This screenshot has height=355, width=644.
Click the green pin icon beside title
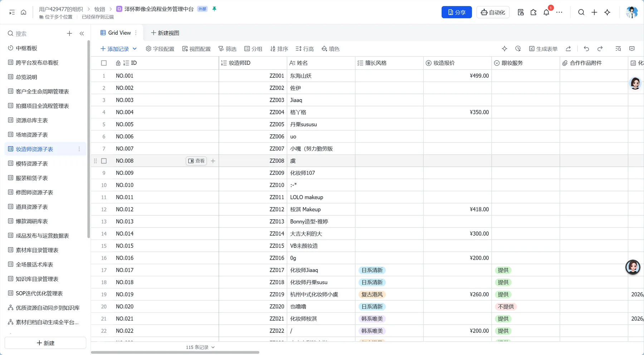click(214, 9)
